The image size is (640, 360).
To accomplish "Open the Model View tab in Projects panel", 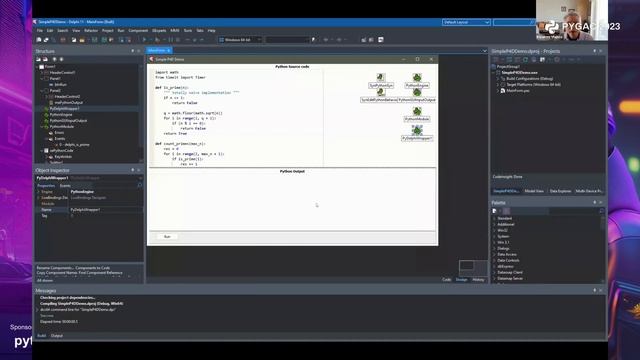I will (534, 191).
